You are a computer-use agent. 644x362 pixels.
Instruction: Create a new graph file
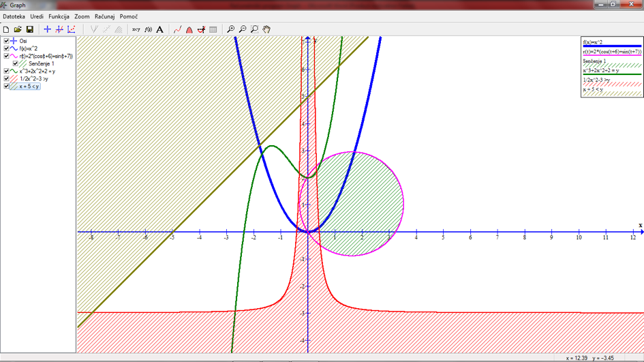pos(6,29)
